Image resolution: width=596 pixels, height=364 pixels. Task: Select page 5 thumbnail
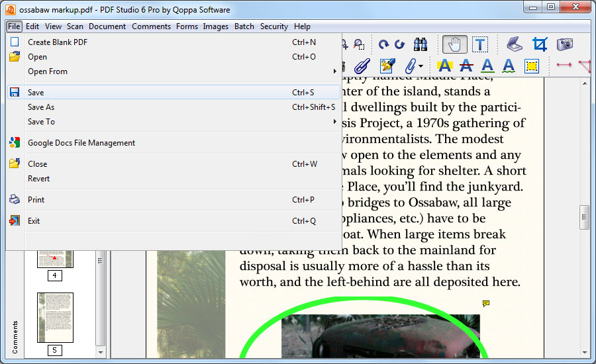pyautogui.click(x=55, y=317)
